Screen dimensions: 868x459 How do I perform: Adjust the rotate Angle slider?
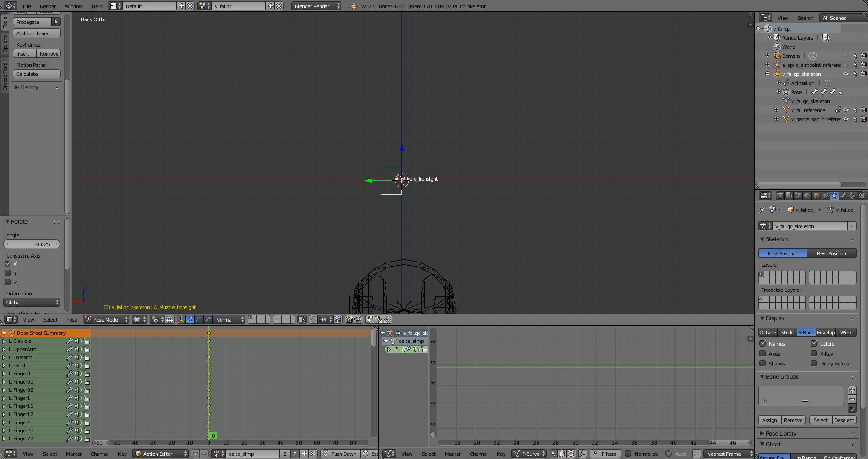click(x=32, y=244)
